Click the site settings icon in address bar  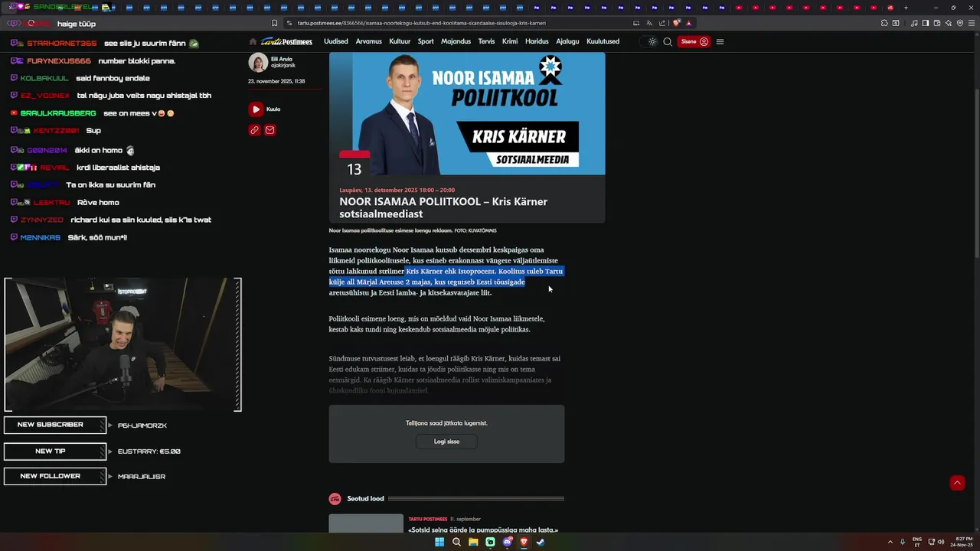[289, 23]
